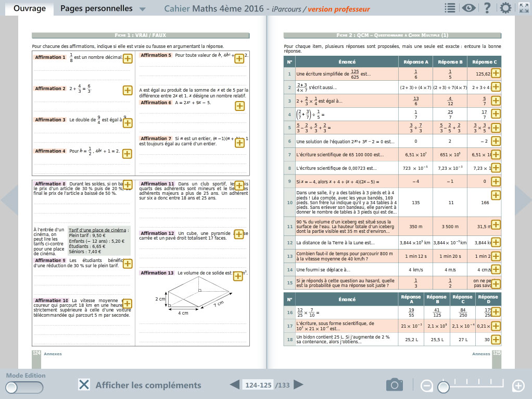The height and width of the screenshot is (399, 532).
Task: Turn to next page using right edge arrow
Action: coord(523,201)
